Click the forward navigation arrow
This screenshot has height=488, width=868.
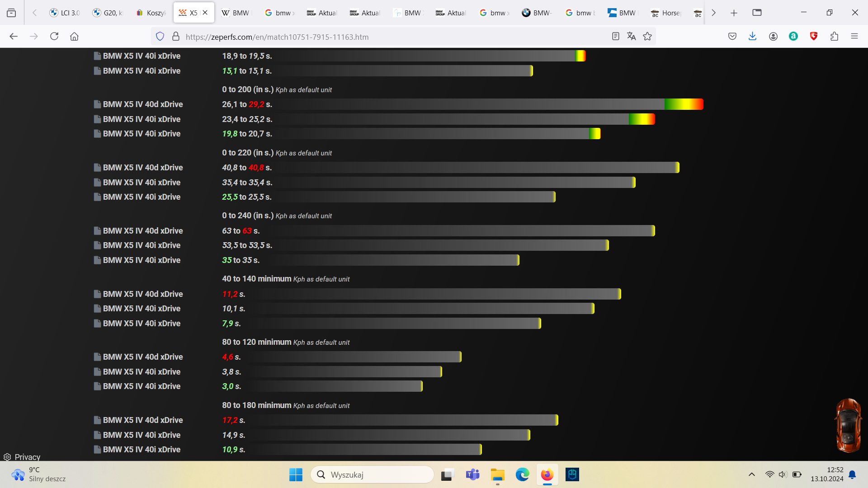coord(34,37)
